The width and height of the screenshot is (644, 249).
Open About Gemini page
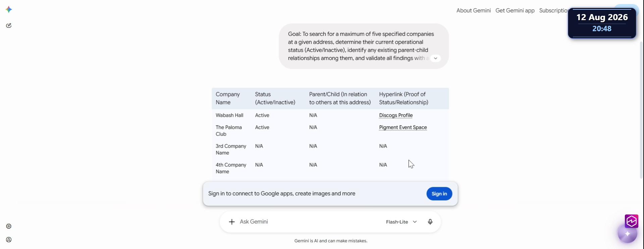pyautogui.click(x=473, y=10)
